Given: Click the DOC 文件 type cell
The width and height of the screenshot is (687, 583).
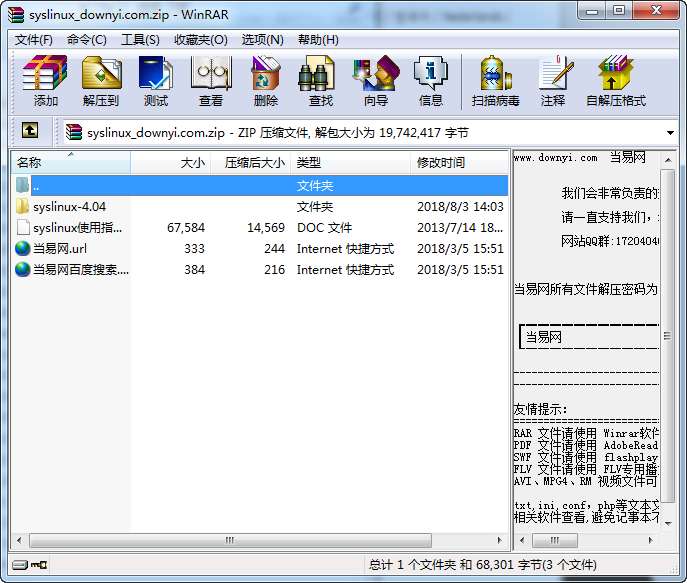Looking at the screenshot, I should pos(324,228).
